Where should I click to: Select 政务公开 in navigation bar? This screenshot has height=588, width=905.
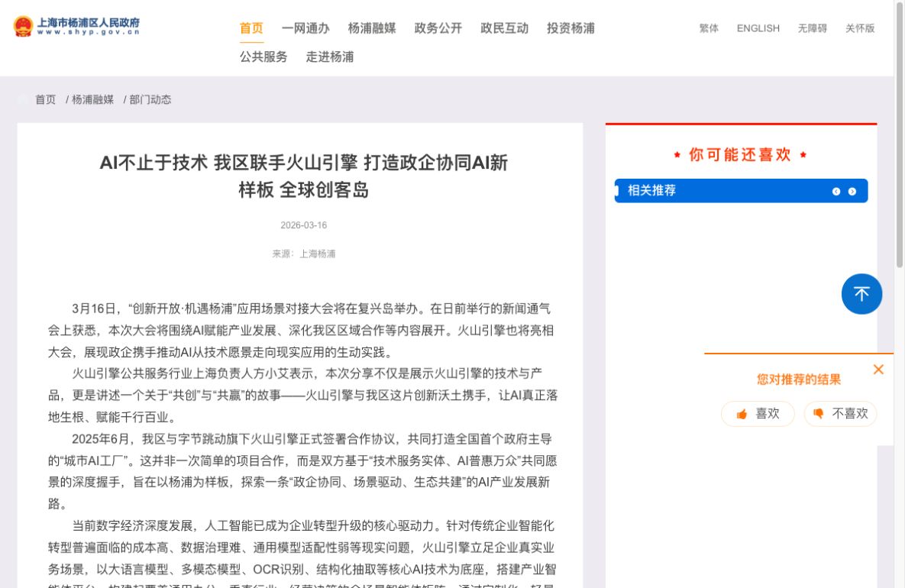point(438,28)
